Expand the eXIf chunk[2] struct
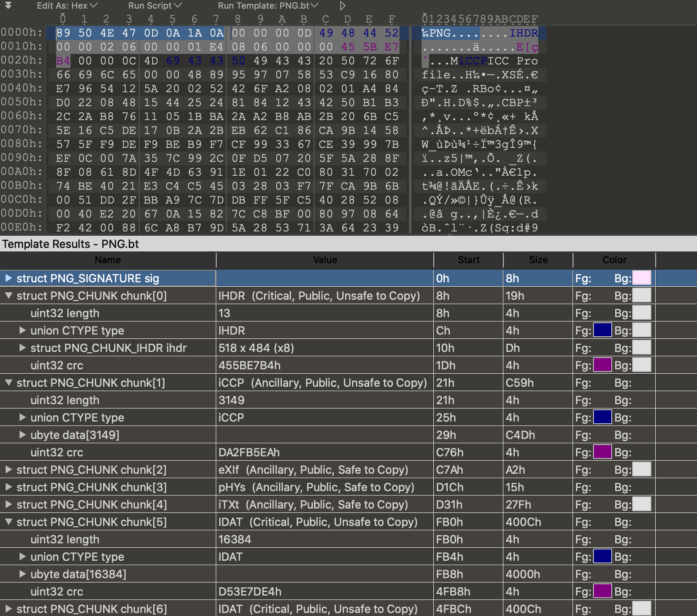 pos(8,470)
